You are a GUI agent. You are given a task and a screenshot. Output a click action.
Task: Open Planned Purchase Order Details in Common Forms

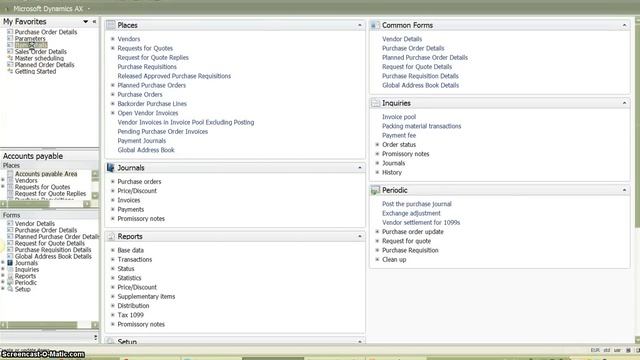click(x=425, y=58)
